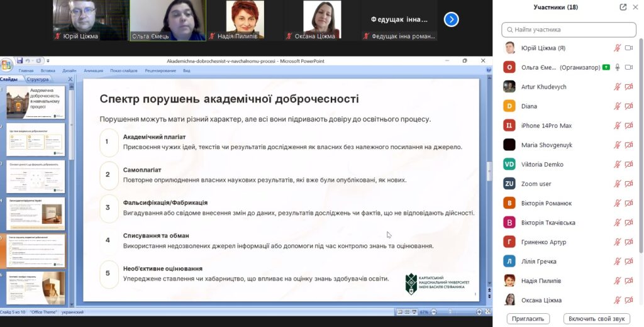Viewport: 644px width, 327px height.
Task: Open the Вставка ribbon tab
Action: 48,71
